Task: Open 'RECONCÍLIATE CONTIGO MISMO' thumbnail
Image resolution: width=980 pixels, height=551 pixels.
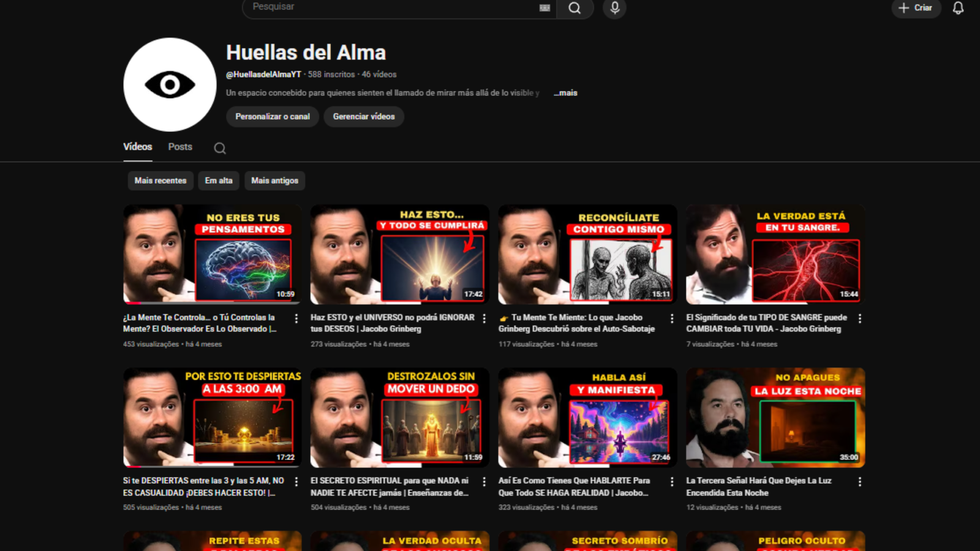Action: 588,255
